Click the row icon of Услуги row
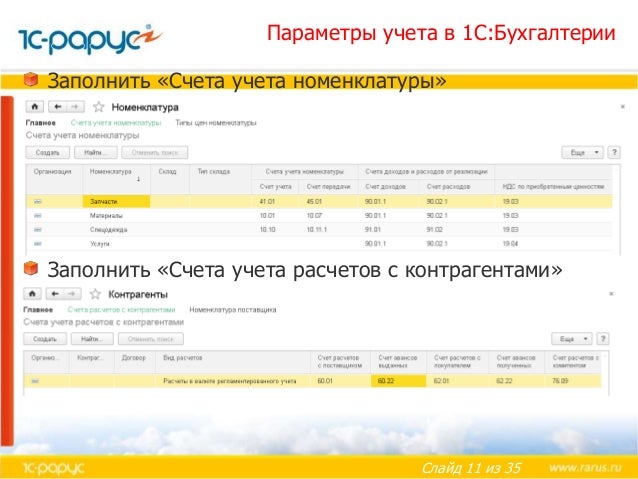The image size is (638, 479). click(38, 243)
